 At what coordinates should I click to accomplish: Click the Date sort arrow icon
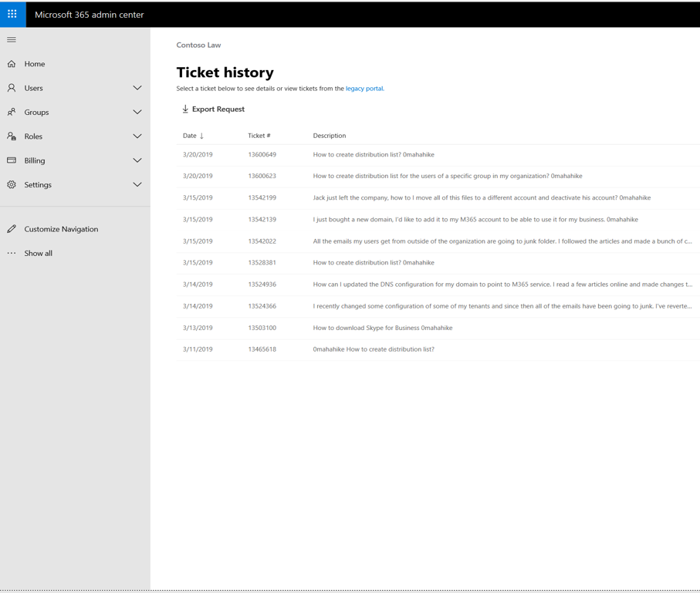[201, 136]
